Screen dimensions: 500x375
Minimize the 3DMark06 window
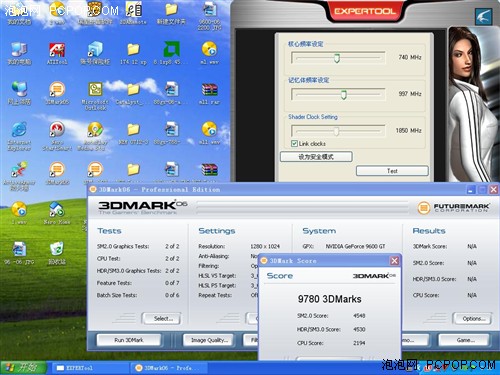pyautogui.click(x=471, y=190)
